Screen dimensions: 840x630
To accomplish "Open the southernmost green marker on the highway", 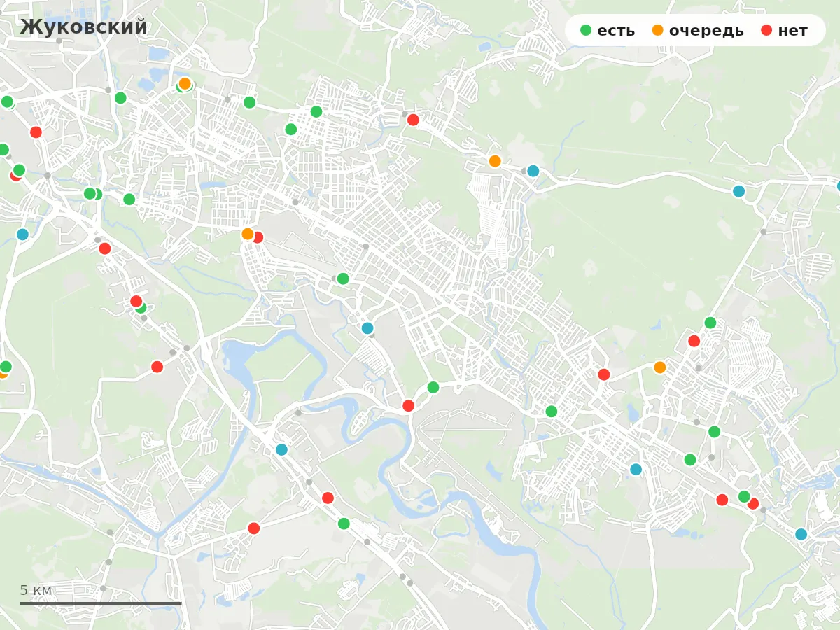I will (344, 524).
